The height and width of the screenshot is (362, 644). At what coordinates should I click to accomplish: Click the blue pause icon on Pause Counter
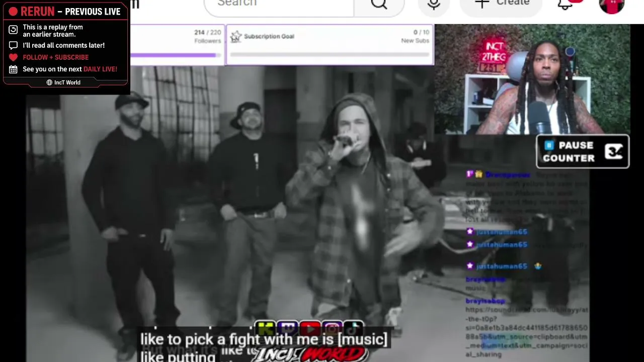tap(549, 146)
